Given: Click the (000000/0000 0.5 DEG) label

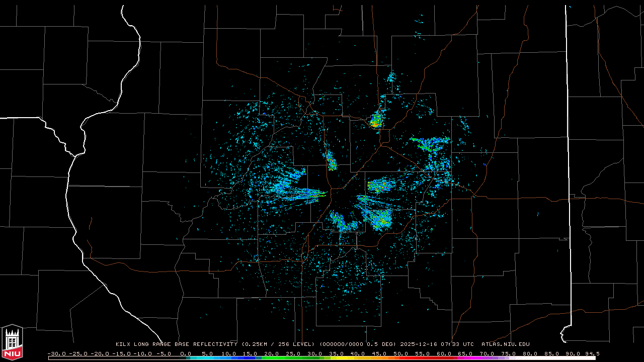Looking at the screenshot, I should pyautogui.click(x=358, y=344).
